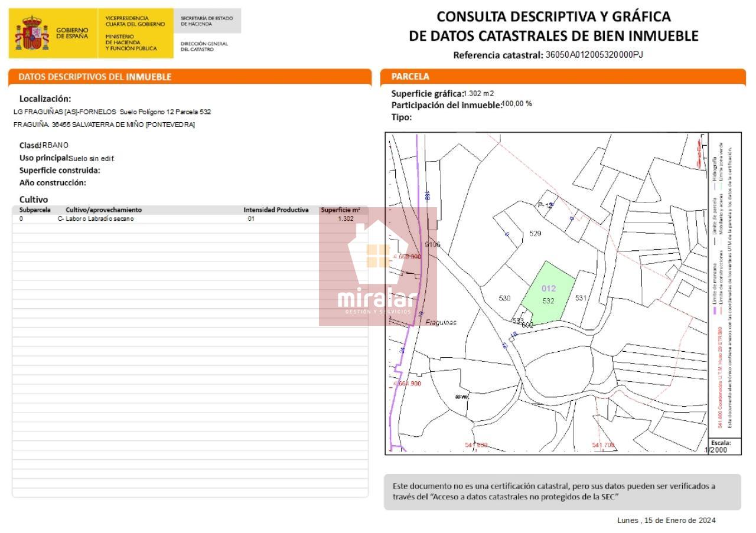Click the title 'CONSULTA DESCRIPTIVA Y GRÁFICA'
Screen dimensions: 756x533
[x=554, y=16]
